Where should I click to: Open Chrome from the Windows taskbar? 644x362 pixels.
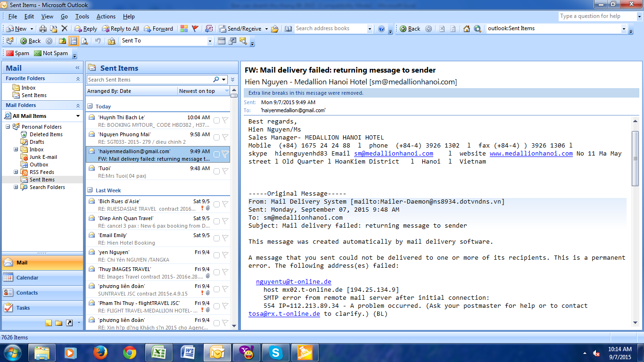pyautogui.click(x=130, y=353)
